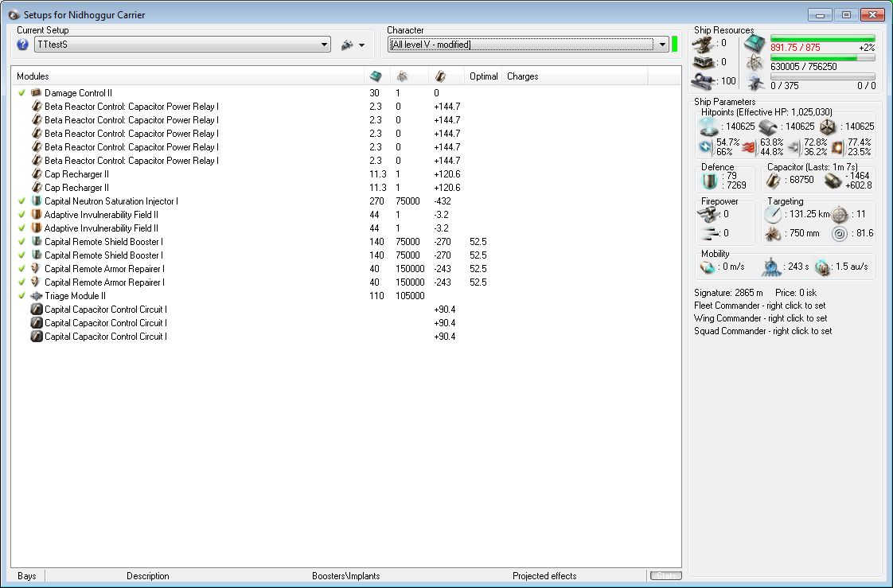Viewport: 893px width, 588px height.
Task: Click the CPU resource icon beside 891.75 / 875
Action: coord(755,44)
